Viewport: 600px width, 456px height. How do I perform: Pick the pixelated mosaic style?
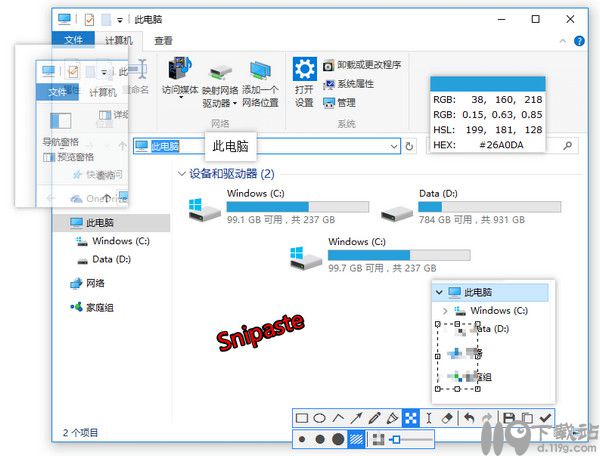tap(378, 439)
